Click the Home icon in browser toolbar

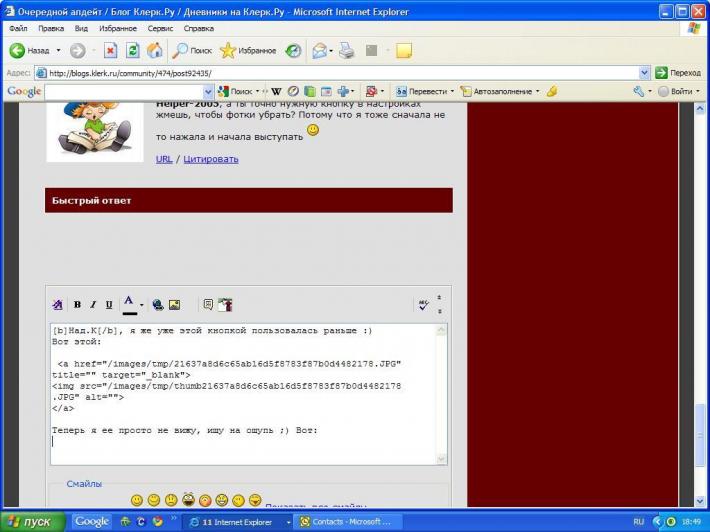point(154,50)
